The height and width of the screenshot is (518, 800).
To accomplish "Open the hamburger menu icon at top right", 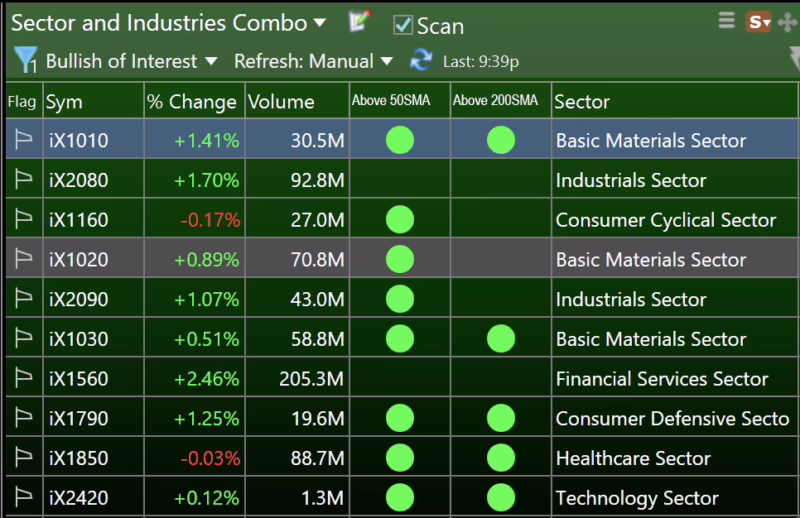I will click(727, 21).
